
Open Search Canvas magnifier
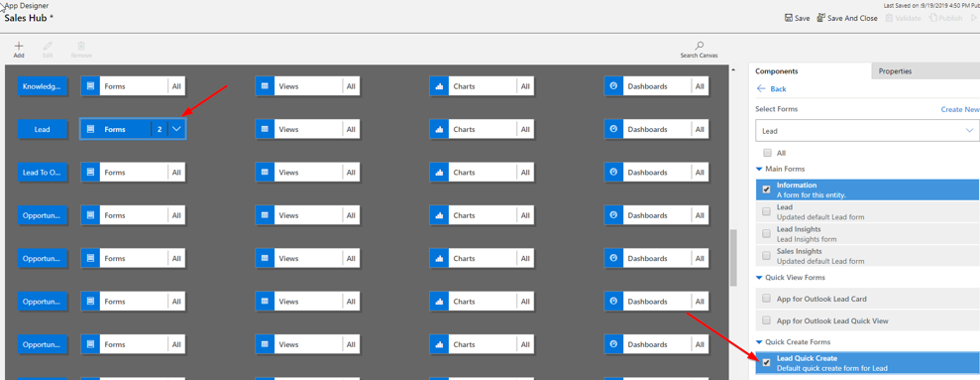(700, 45)
